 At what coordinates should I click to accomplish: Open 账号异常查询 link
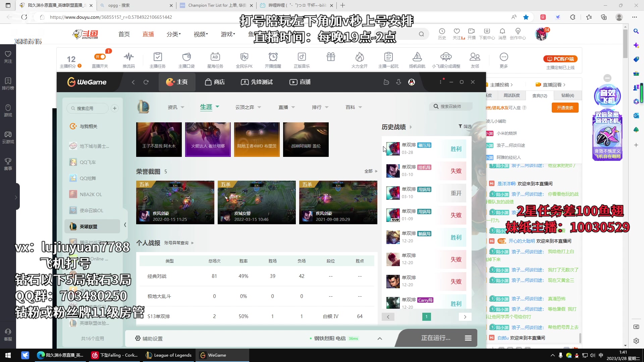(179, 243)
